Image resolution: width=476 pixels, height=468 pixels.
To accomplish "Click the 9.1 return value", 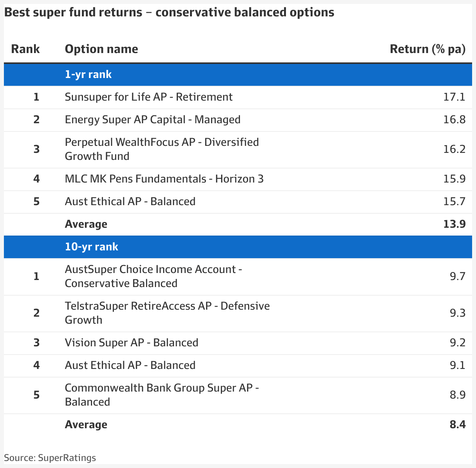I will click(458, 365).
